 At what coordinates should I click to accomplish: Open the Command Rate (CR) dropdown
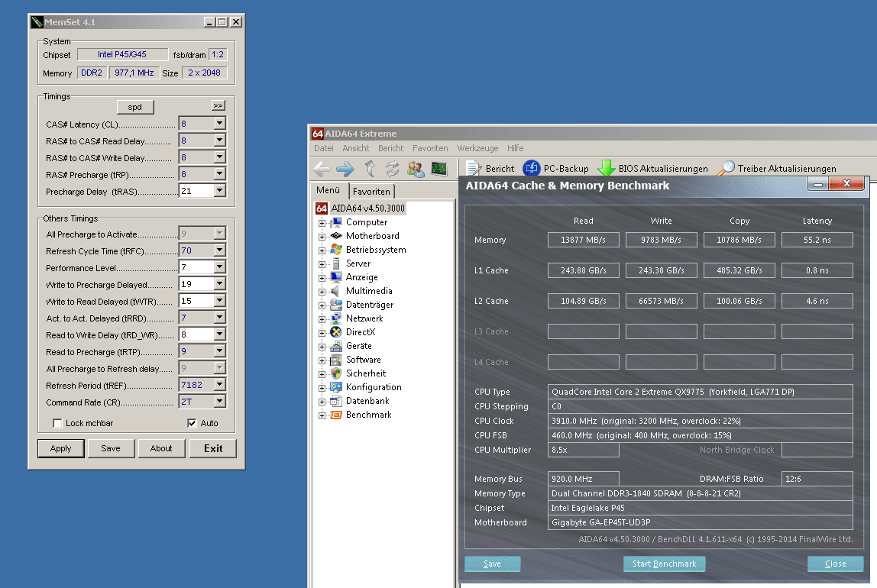pos(220,402)
